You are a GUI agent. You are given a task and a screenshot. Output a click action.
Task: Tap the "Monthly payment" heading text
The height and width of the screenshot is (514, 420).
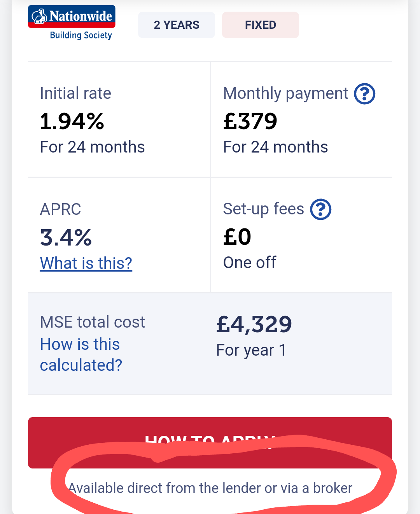click(x=285, y=93)
